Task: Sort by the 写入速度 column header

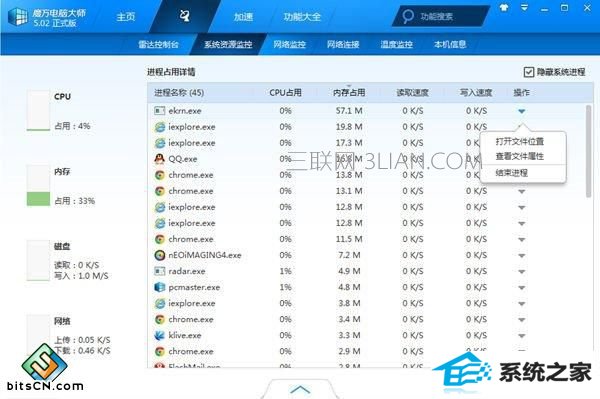Action: point(476,93)
